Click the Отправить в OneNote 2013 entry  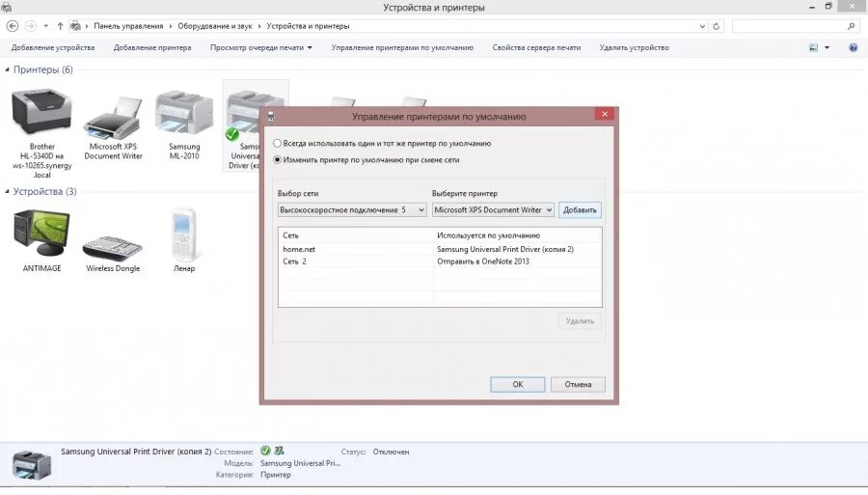pos(483,261)
